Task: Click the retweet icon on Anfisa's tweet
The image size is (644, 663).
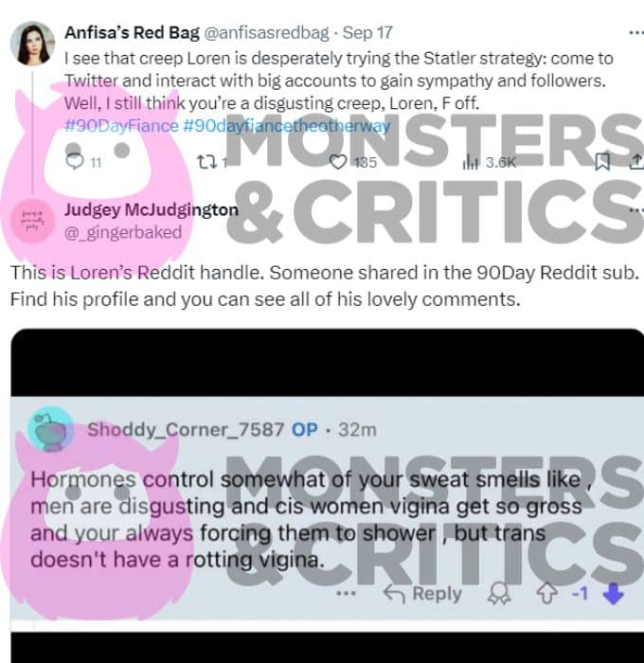Action: tap(206, 162)
